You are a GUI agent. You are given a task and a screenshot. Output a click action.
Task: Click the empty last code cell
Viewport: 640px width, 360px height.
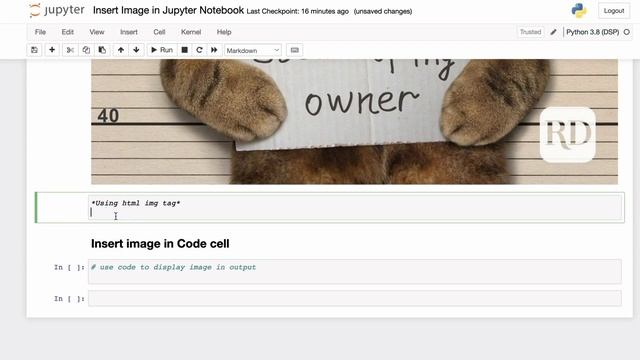click(355, 298)
